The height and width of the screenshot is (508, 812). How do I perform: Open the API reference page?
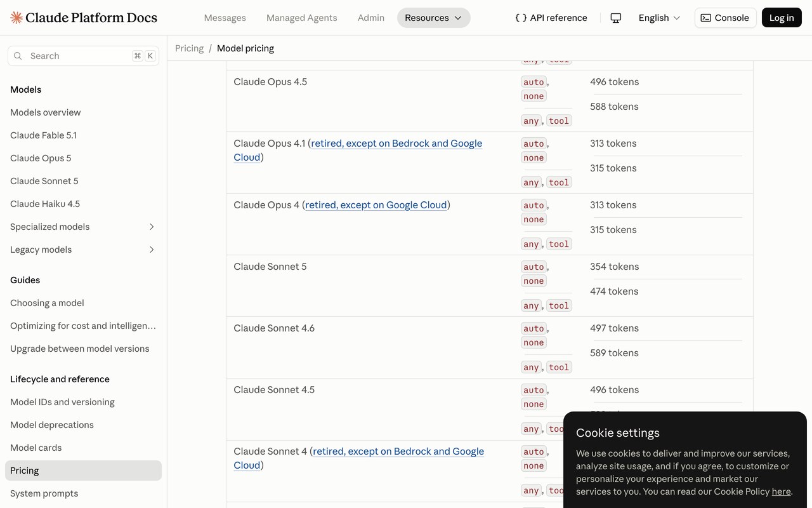click(551, 18)
